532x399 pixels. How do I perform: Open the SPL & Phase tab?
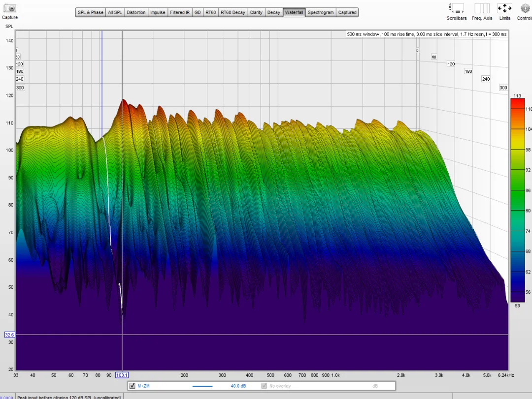pos(91,12)
